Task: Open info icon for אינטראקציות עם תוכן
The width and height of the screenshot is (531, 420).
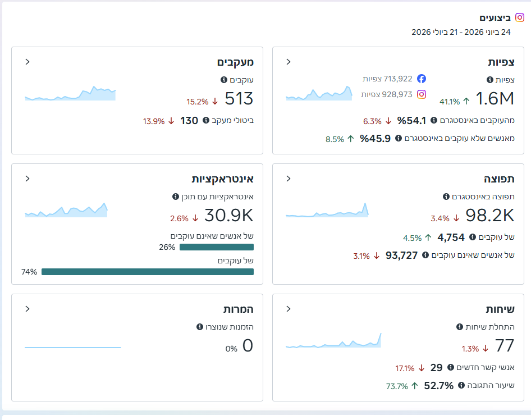Action: coord(176,197)
